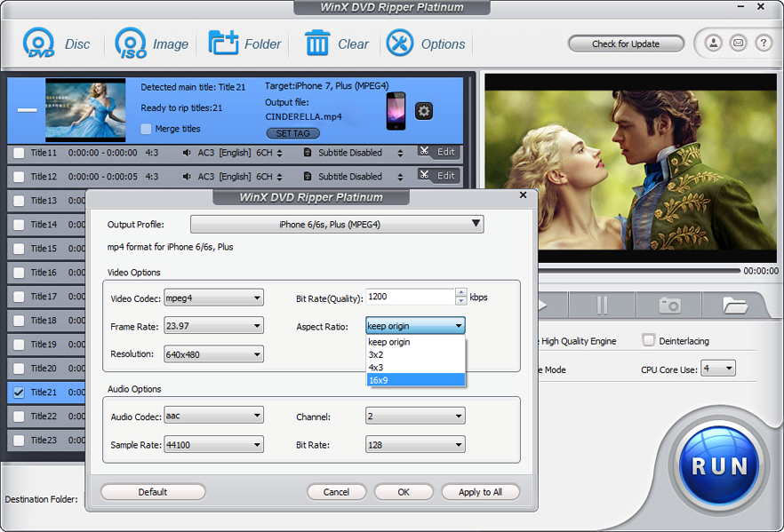This screenshot has height=532, width=784.
Task: Click the Folder import icon
Action: click(222, 43)
